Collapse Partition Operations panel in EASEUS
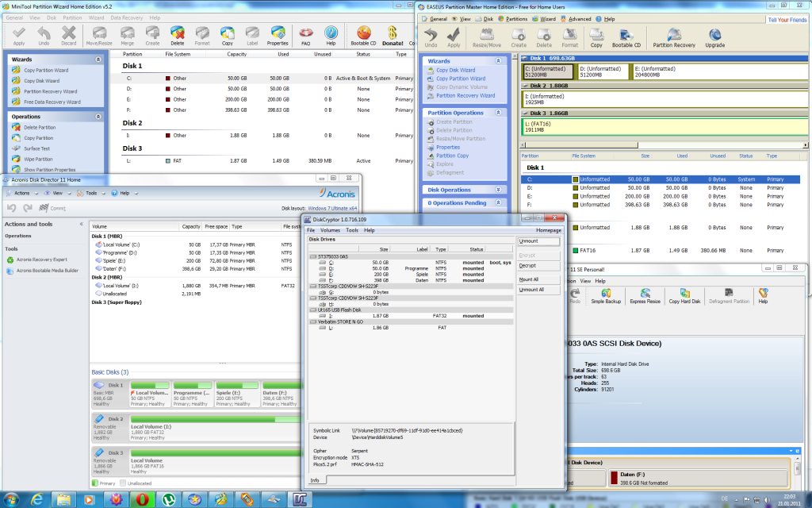Screen dimensions: 812x508 [497, 113]
